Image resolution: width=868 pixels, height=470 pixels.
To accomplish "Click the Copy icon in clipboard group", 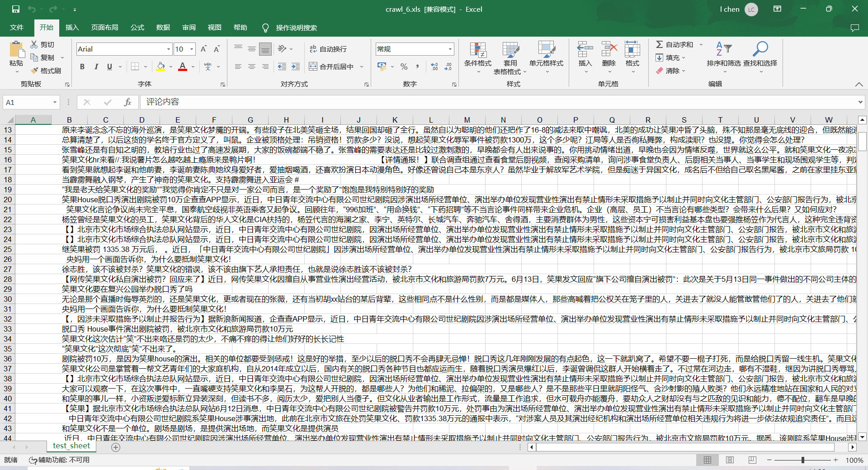I will tap(34, 57).
